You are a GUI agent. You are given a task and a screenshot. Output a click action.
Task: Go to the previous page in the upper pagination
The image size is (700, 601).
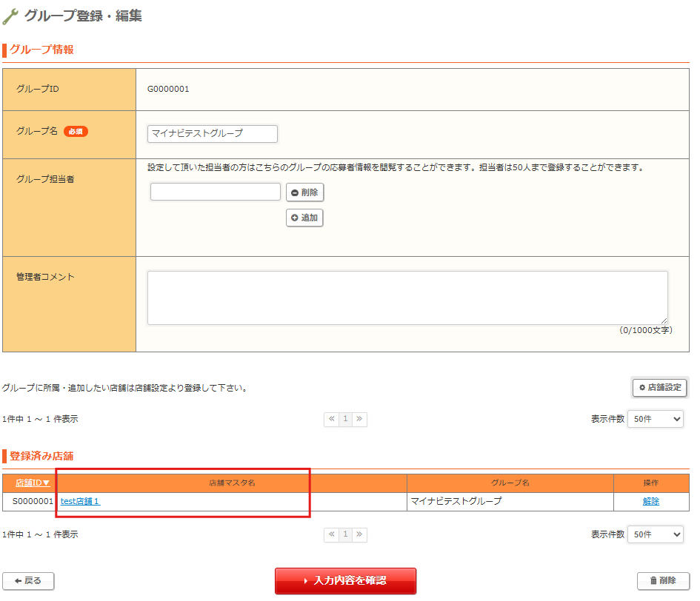click(331, 419)
